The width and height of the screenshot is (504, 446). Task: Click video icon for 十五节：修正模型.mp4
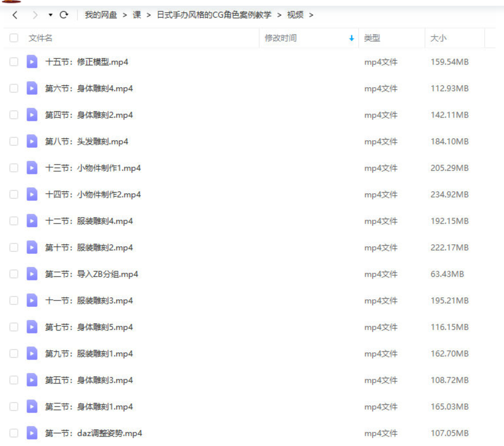pyautogui.click(x=32, y=62)
